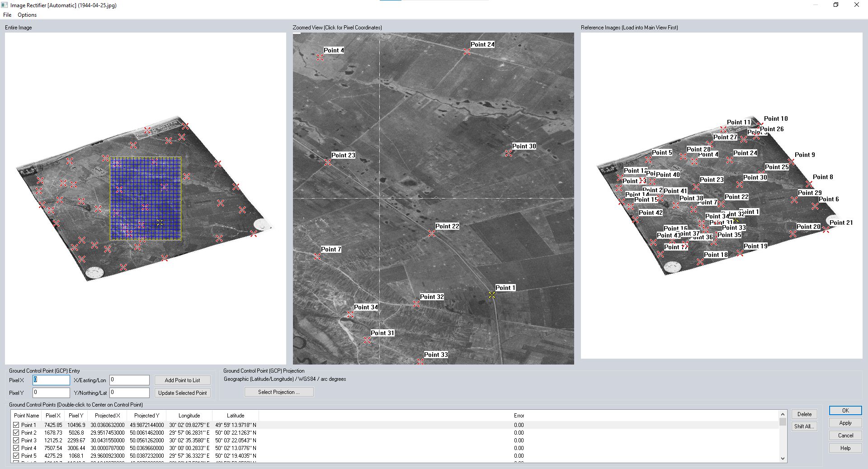Click the Point 7 marker in zoomed view
The width and height of the screenshot is (868, 469).
pos(317,256)
